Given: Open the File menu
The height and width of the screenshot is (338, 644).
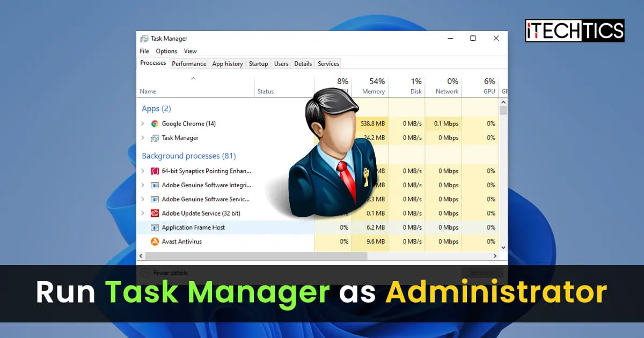Looking at the screenshot, I should click(144, 51).
